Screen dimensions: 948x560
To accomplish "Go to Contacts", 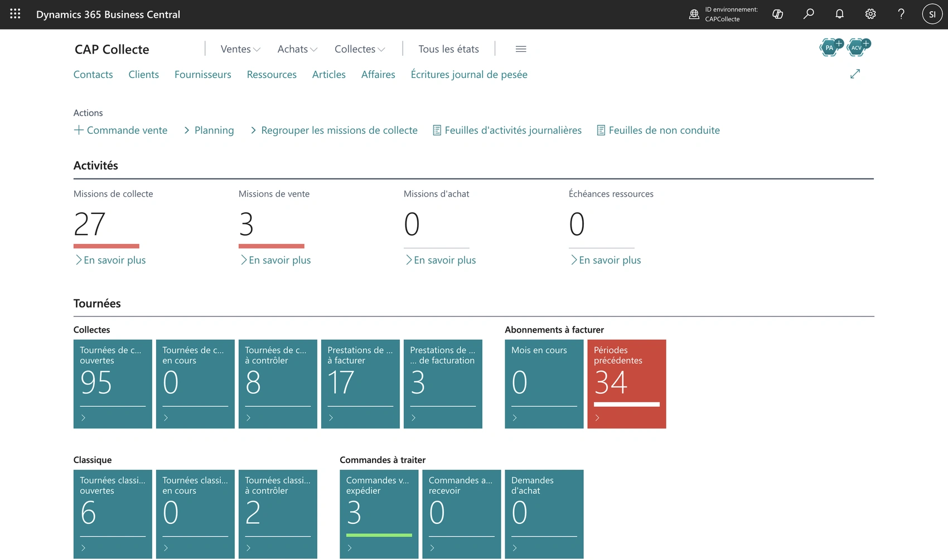I will pos(93,75).
